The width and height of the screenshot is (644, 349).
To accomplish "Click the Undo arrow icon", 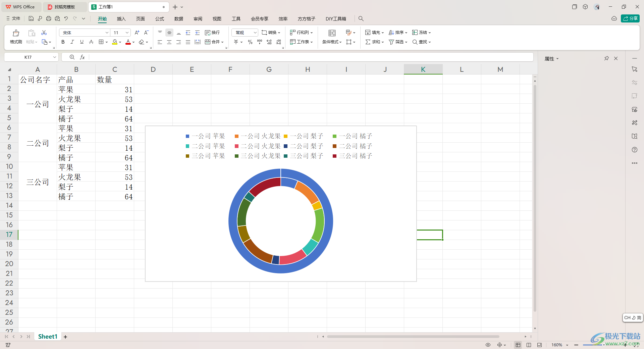I will 66,19.
